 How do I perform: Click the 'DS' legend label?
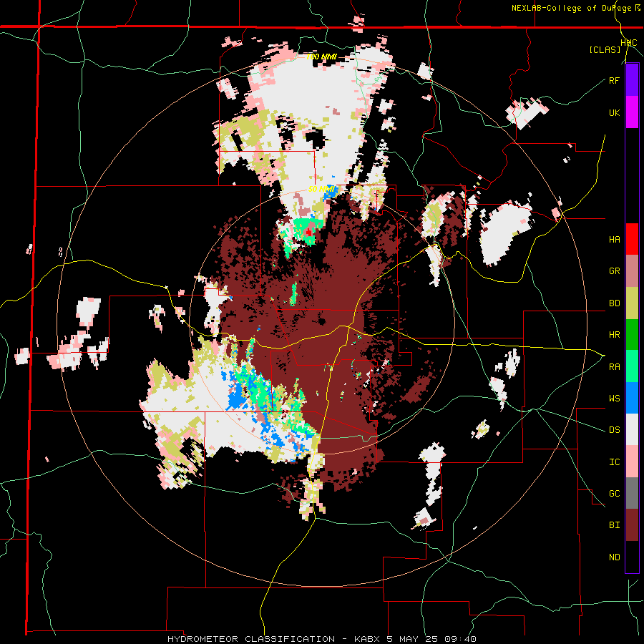[x=614, y=430]
